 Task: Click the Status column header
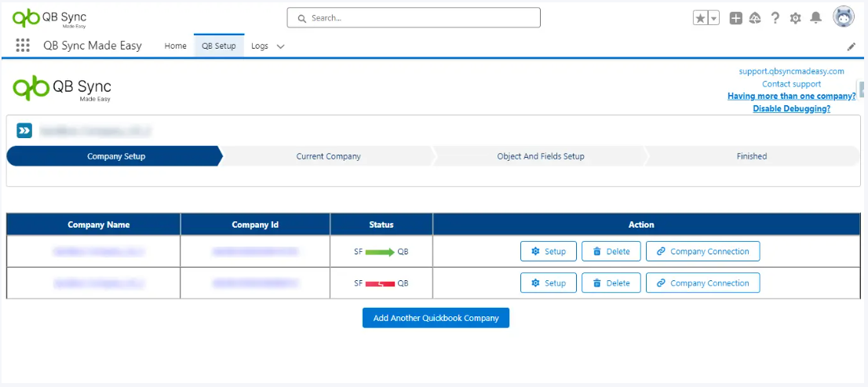381,225
